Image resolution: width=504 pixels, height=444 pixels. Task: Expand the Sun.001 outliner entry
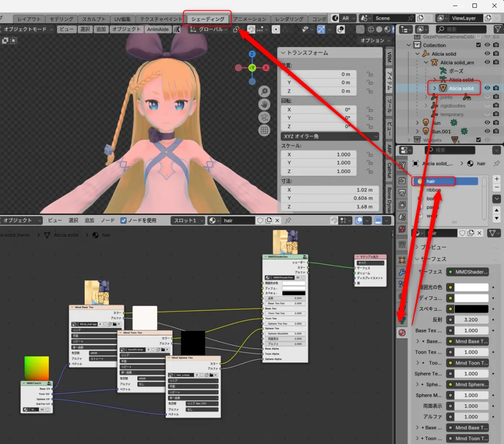(417, 131)
